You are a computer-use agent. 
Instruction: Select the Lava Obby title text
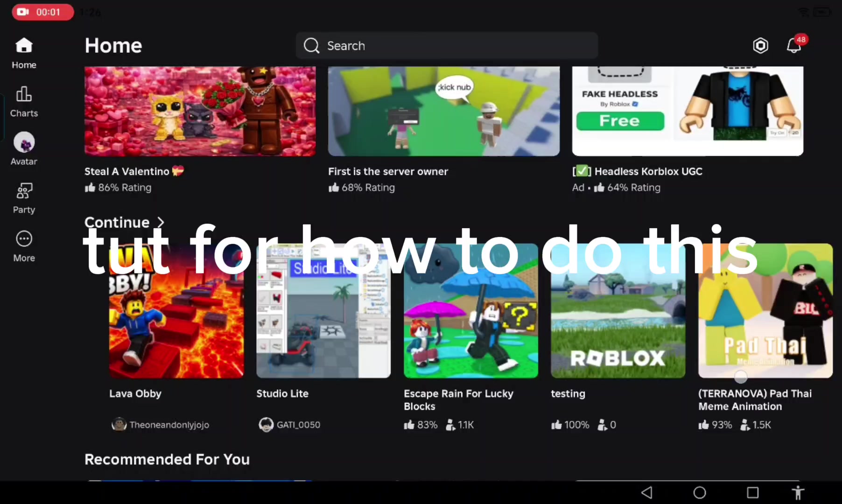coord(135,393)
